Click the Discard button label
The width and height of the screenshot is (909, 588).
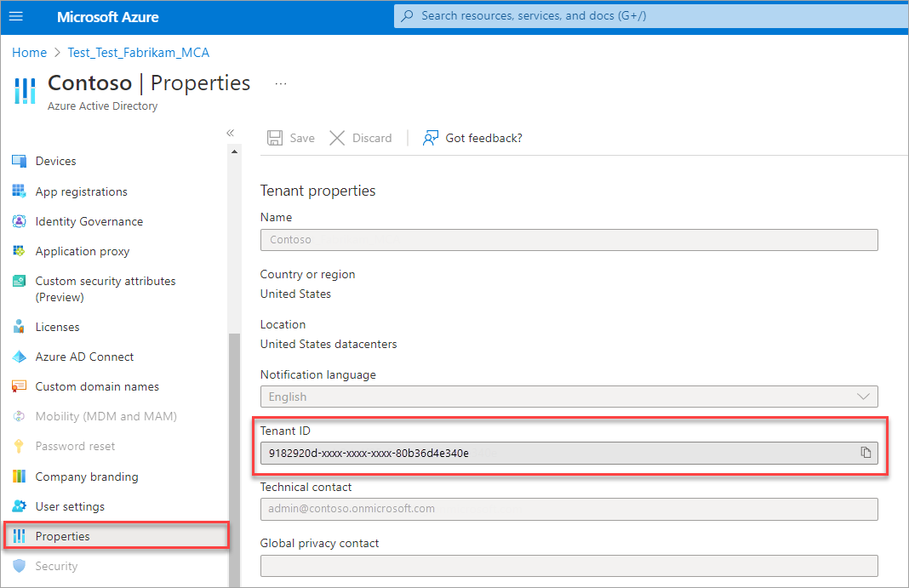pos(372,138)
